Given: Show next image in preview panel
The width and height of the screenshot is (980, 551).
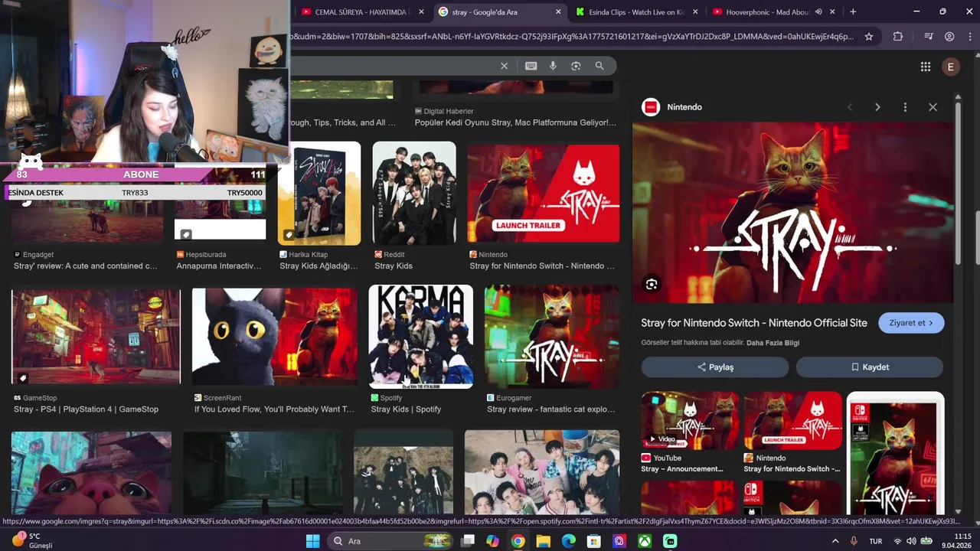Looking at the screenshot, I should [877, 107].
